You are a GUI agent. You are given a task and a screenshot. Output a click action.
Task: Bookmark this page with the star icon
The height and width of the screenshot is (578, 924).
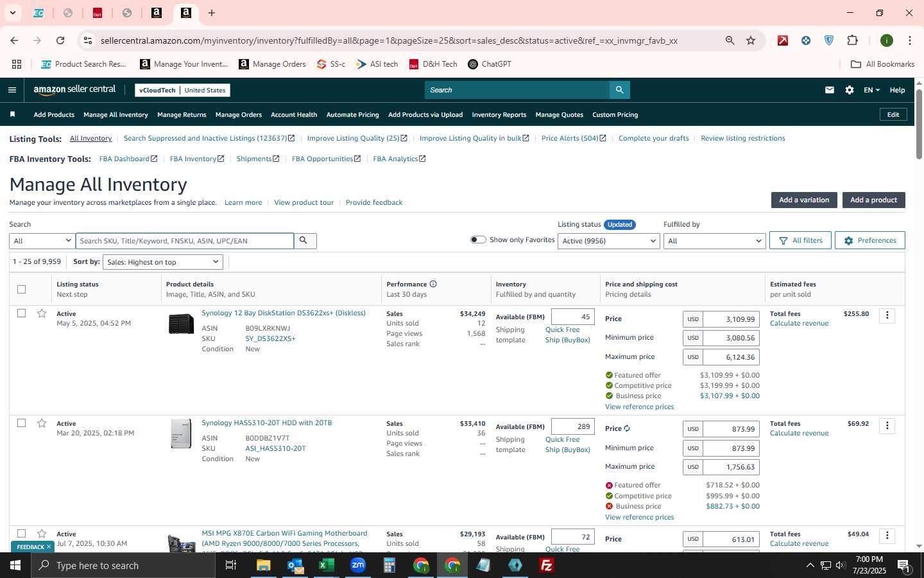(751, 40)
